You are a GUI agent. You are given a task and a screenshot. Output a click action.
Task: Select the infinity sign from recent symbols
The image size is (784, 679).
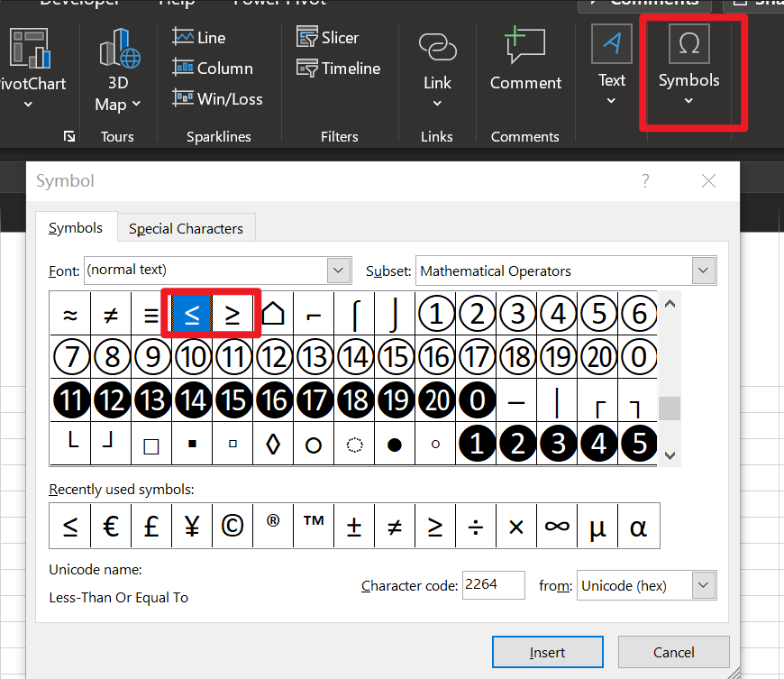557,526
